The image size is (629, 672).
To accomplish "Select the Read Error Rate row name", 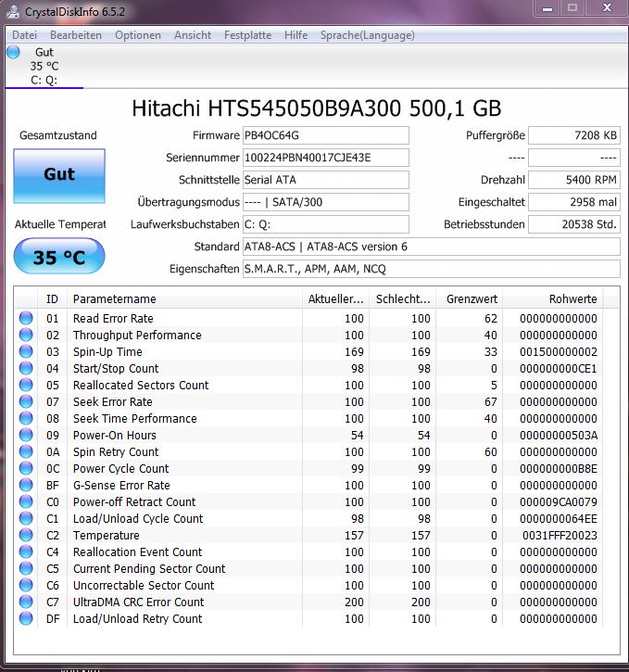I will pyautogui.click(x=113, y=319).
